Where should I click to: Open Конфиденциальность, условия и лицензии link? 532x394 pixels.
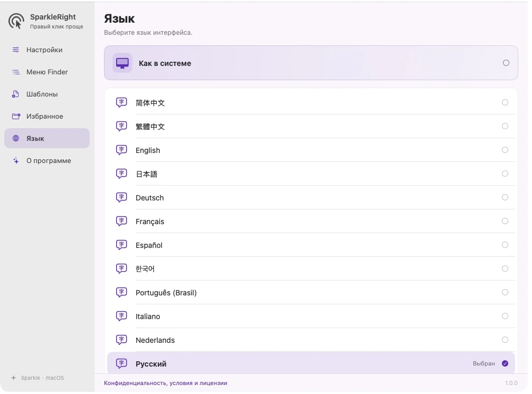(166, 383)
